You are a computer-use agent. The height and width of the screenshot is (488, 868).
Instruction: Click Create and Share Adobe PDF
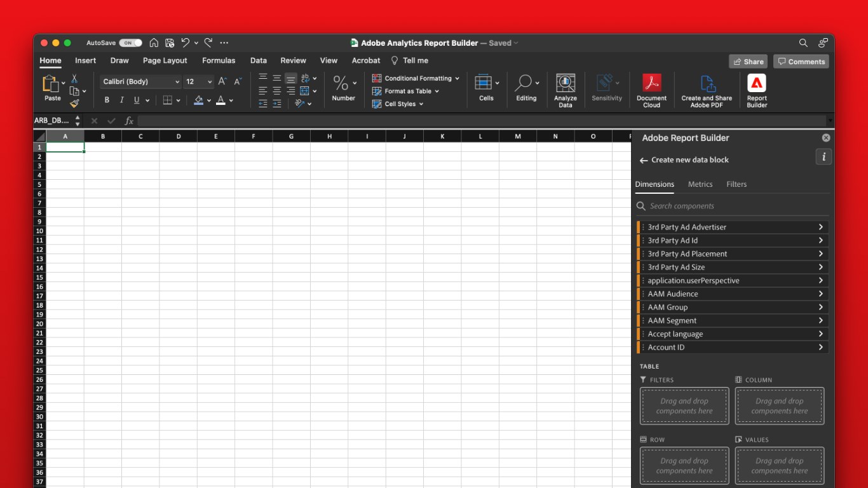click(x=707, y=91)
